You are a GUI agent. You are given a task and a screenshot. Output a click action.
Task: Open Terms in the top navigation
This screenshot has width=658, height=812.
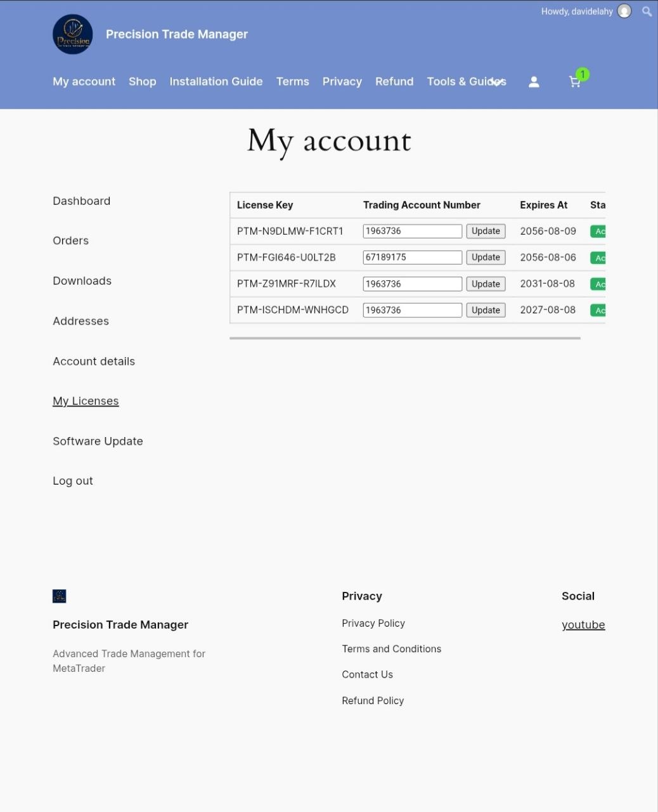293,81
